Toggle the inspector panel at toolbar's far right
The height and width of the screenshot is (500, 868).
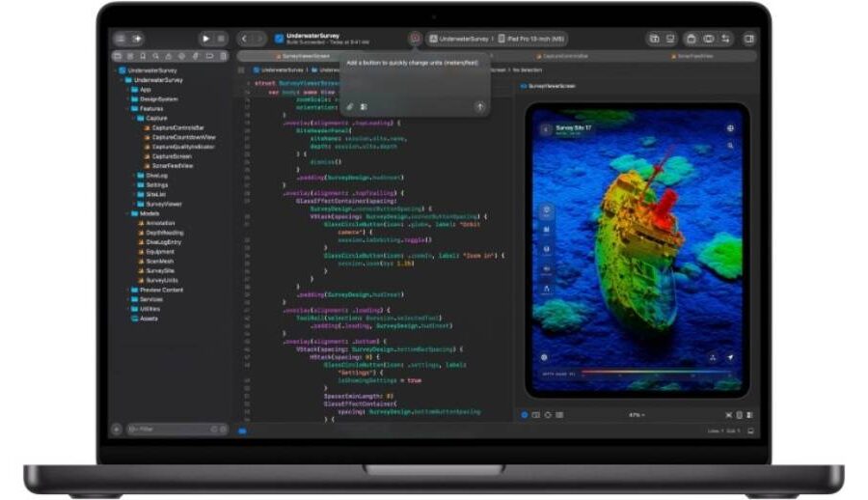749,39
